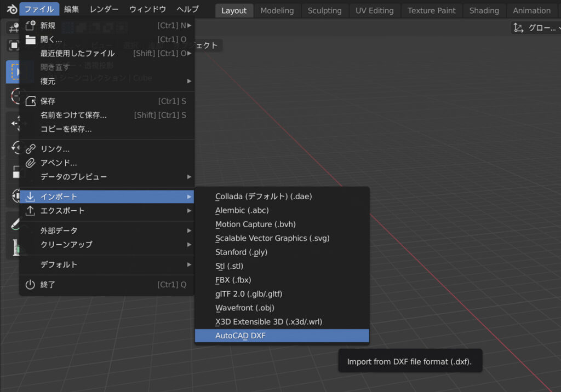This screenshot has height=392, width=561.
Task: Click the export upload-arrow icon
Action: 31,211
